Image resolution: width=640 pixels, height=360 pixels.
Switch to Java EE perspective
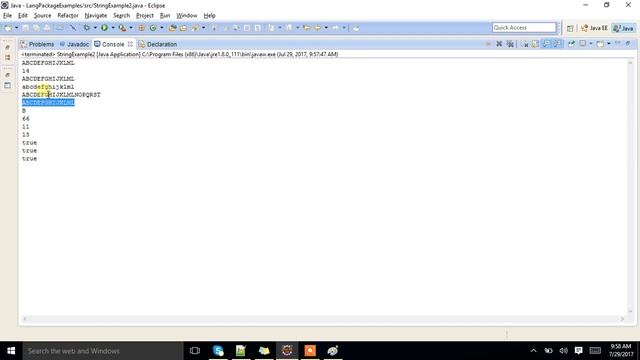594,28
